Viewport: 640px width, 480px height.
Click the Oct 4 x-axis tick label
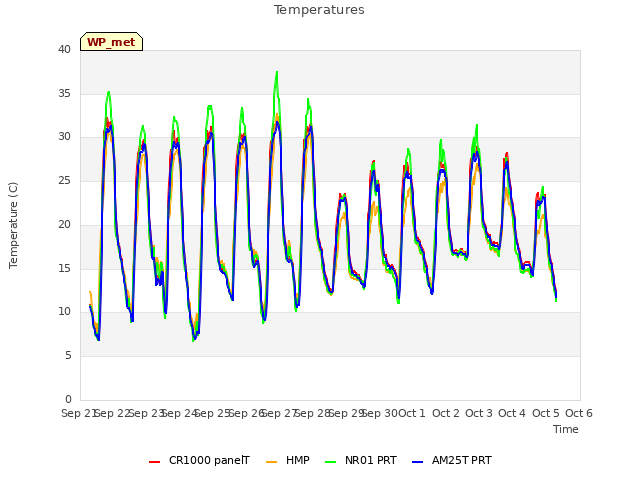point(512,413)
